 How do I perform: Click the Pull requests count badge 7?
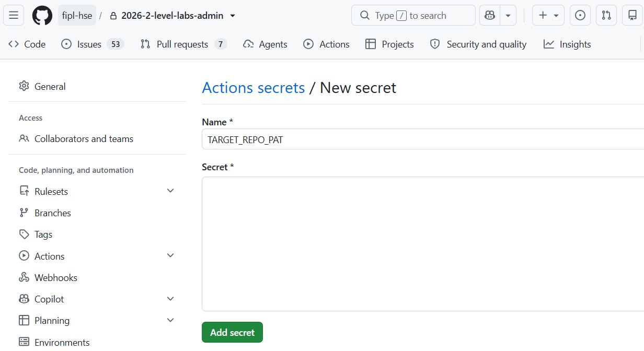221,44
